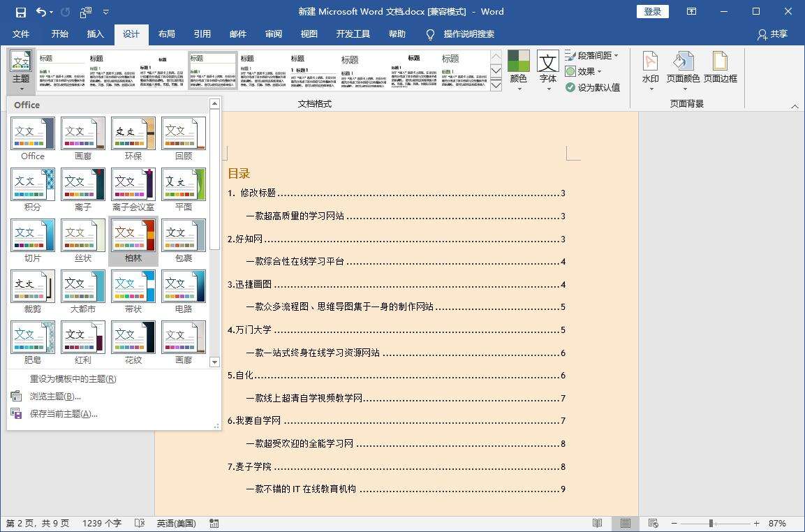Apply the 红利 theme
Image resolution: width=805 pixels, height=532 pixels.
click(82, 342)
